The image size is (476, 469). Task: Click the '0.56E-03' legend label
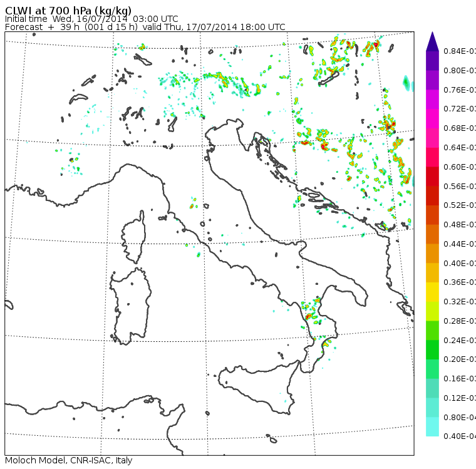tap(460, 186)
